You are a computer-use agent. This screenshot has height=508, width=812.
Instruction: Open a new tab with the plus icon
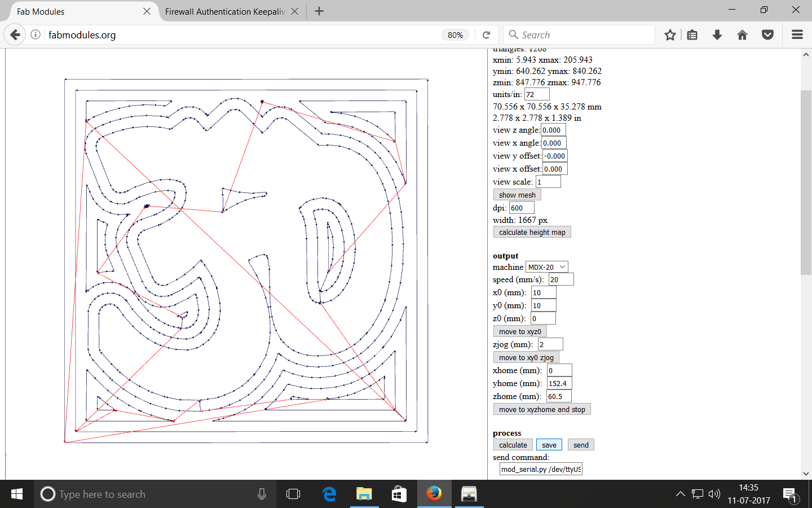[319, 11]
